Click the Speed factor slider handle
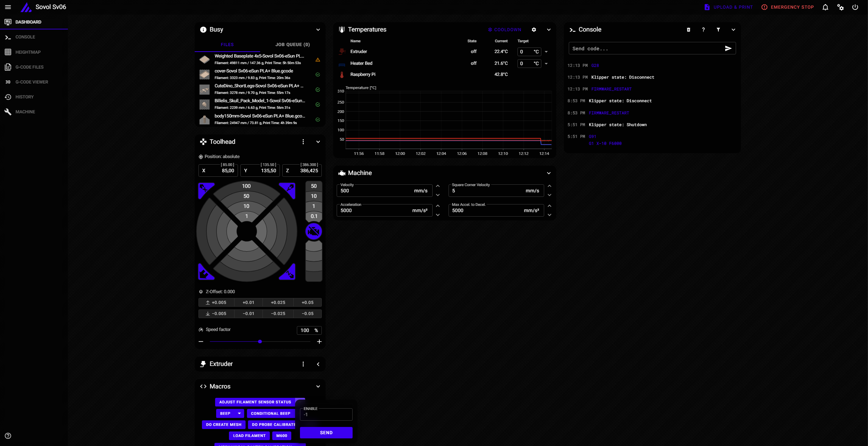This screenshot has height=446, width=868. tap(260, 342)
